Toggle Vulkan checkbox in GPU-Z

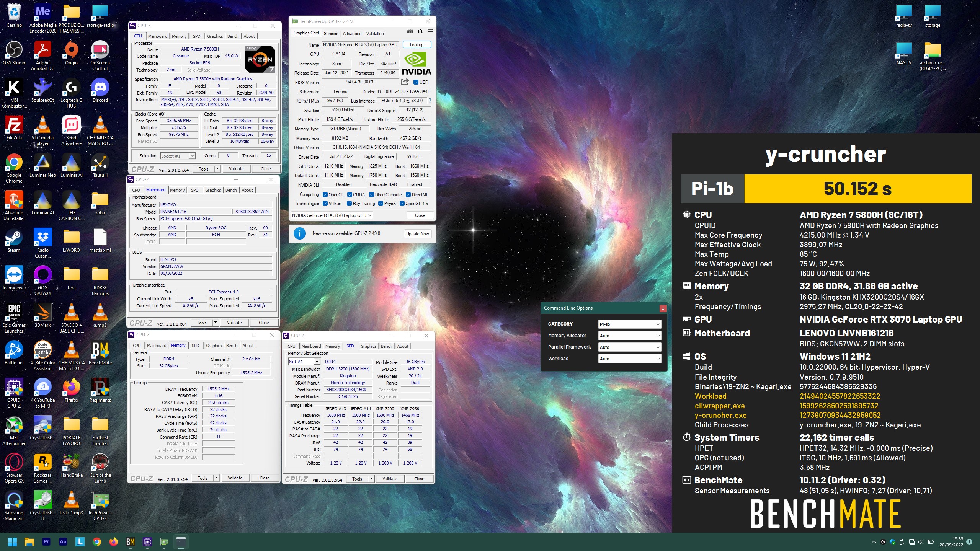[x=325, y=204]
